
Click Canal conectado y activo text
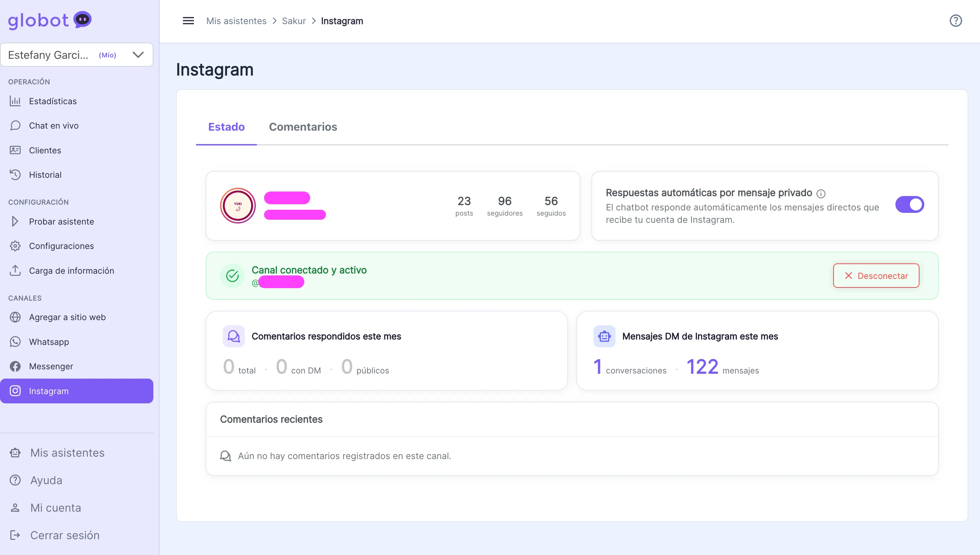(x=309, y=270)
